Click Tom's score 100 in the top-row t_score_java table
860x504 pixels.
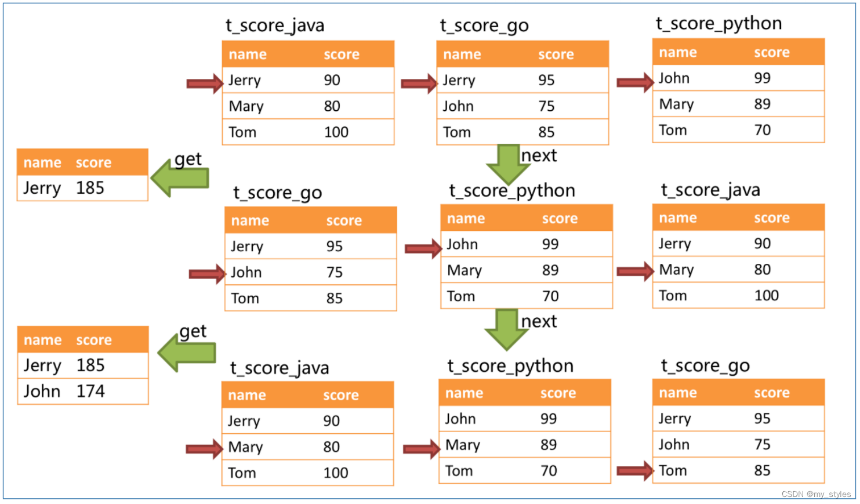click(336, 132)
